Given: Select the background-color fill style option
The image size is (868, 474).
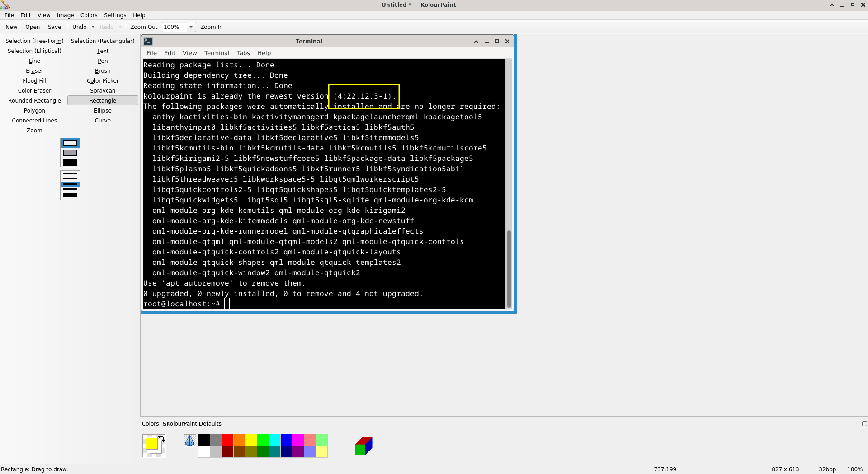Looking at the screenshot, I should pyautogui.click(x=70, y=153).
